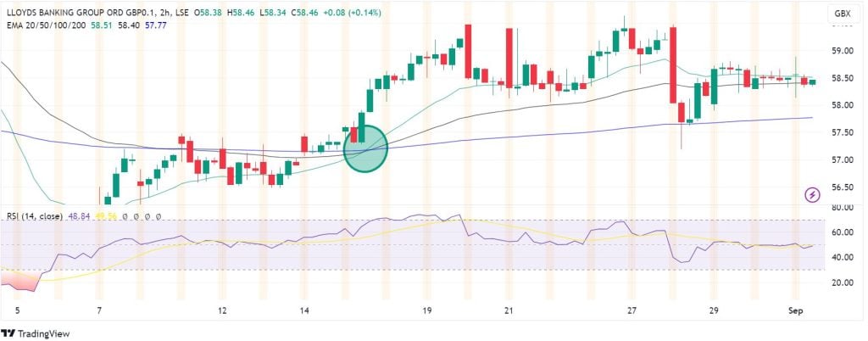
Task: Click the 57.50 price axis label
Action: coord(840,133)
